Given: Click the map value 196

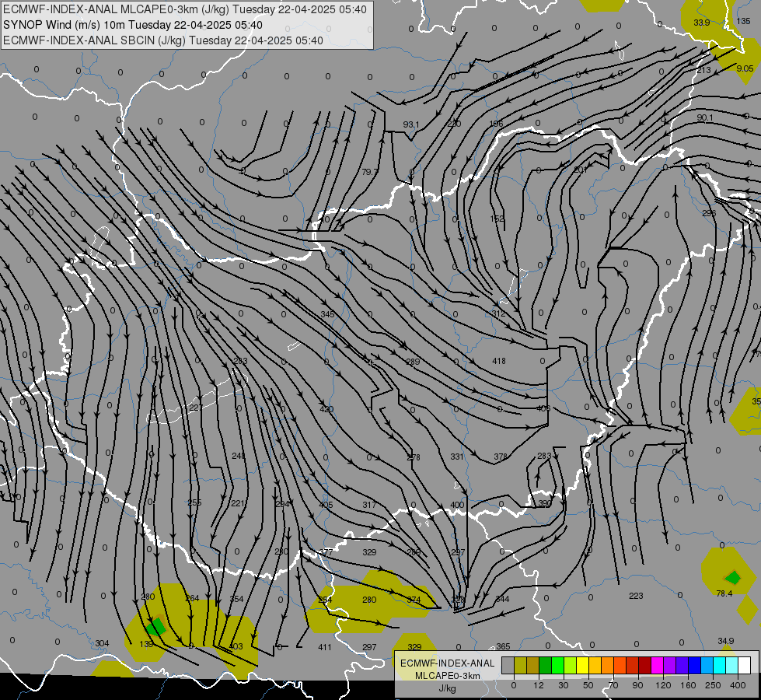Looking at the screenshot, I should click(x=497, y=124).
